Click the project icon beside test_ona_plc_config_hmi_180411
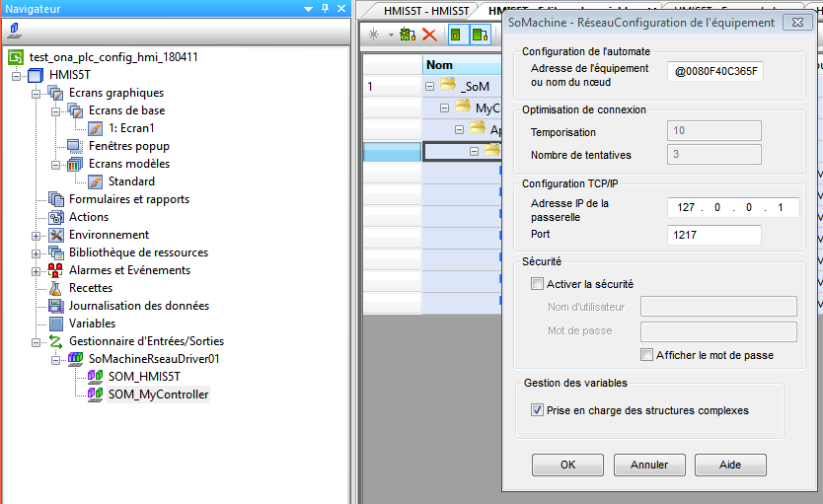The image size is (823, 504). coord(16,57)
